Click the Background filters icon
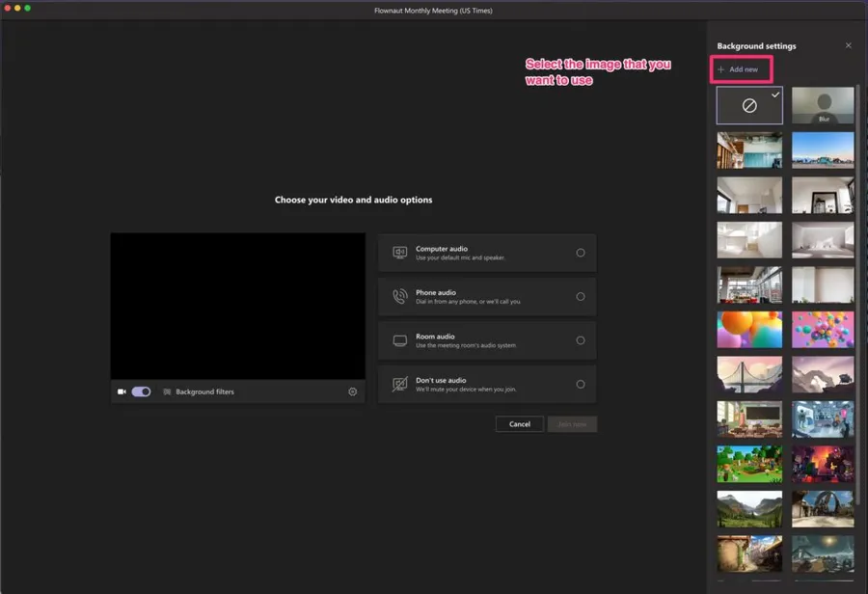This screenshot has width=868, height=594. pyautogui.click(x=167, y=391)
